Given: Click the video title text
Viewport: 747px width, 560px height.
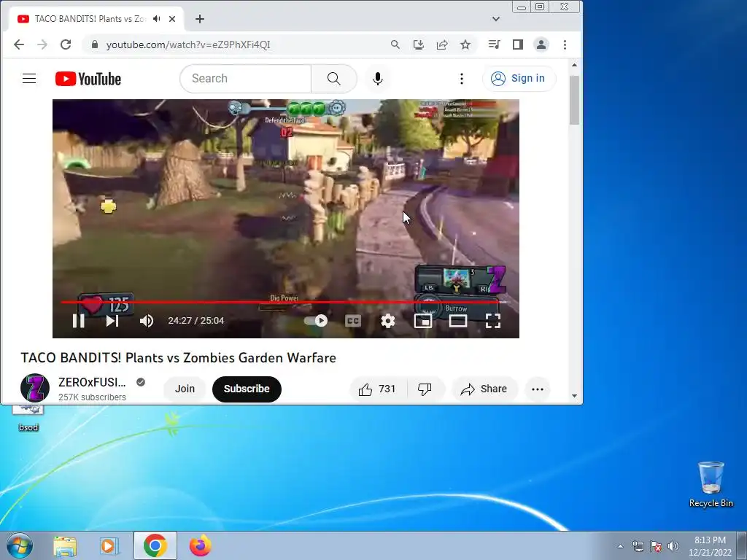Looking at the screenshot, I should tap(178, 357).
